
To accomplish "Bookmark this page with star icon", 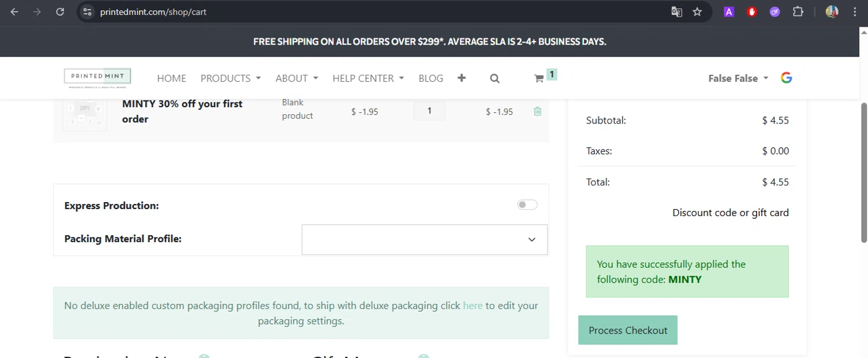I will 697,12.
